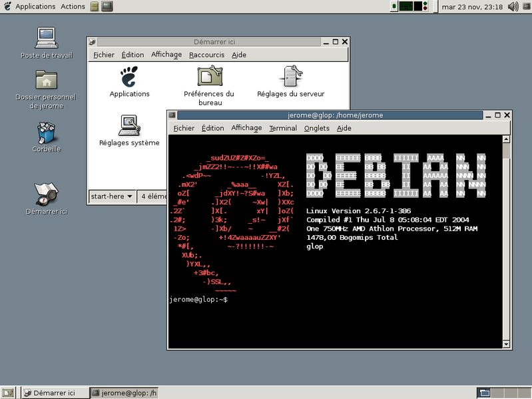Open Fichier menu in Démarrer ici window
Screen dimensions: 532x399
[x=104, y=55]
